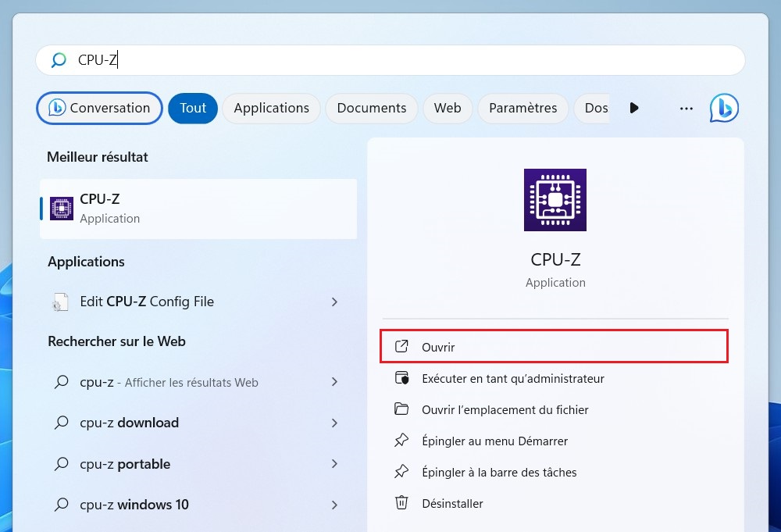Click the trash icon next to Désinstaller
This screenshot has height=532, width=781.
pos(401,503)
